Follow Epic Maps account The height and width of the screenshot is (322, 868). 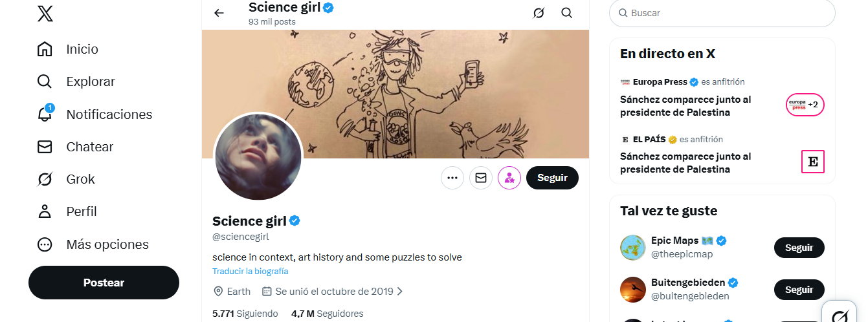[799, 248]
